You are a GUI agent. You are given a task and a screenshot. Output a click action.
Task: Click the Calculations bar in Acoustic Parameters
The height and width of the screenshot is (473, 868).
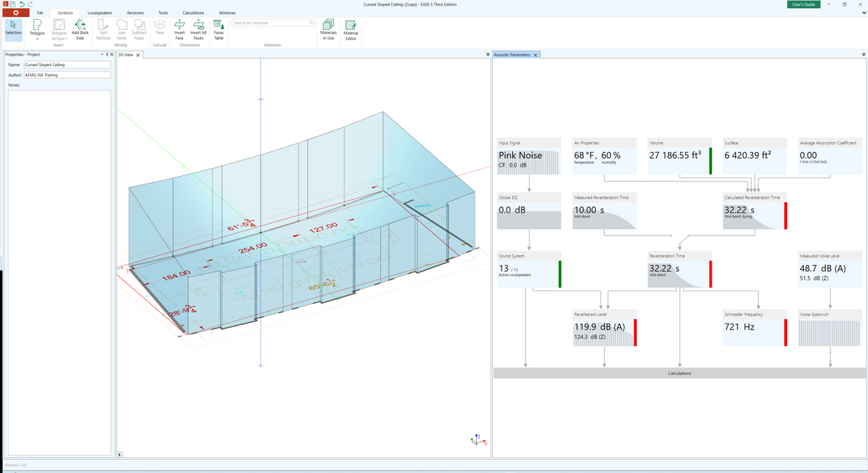pos(679,374)
